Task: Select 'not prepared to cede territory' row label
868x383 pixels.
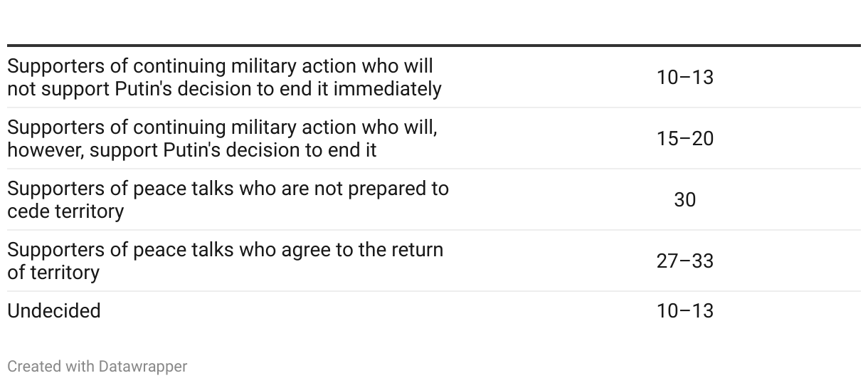Action: pos(228,200)
